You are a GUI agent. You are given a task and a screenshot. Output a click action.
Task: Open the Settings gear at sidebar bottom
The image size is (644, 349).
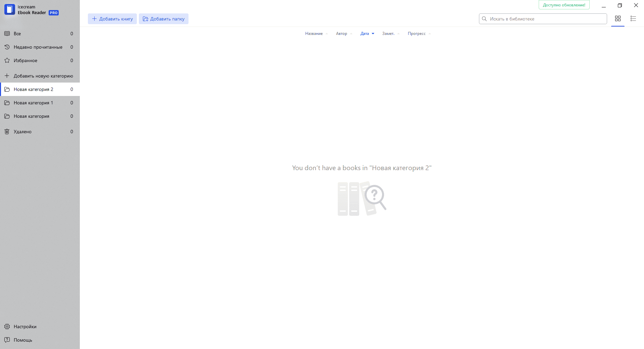[7, 327]
